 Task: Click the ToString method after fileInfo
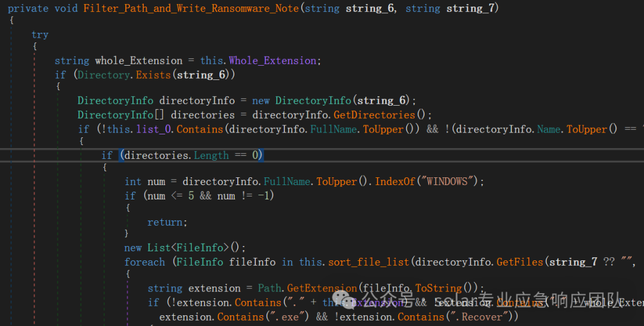tap(439, 288)
